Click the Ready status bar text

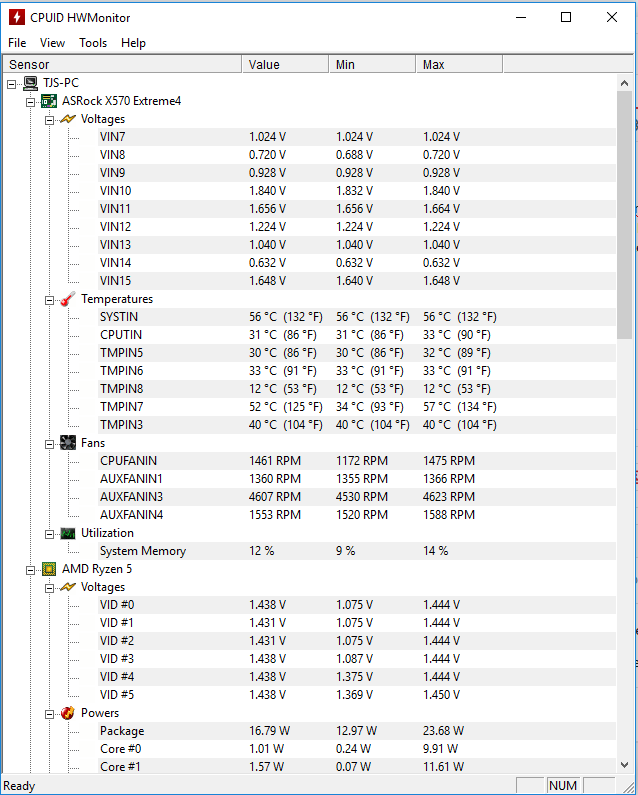click(x=19, y=786)
